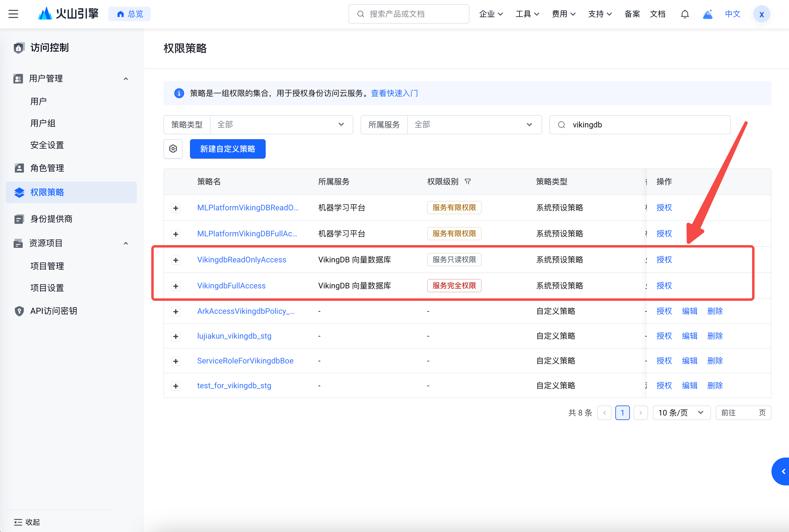Click 授权 for VikingdbFullAccess
Image resolution: width=789 pixels, height=532 pixels.
pyautogui.click(x=664, y=286)
